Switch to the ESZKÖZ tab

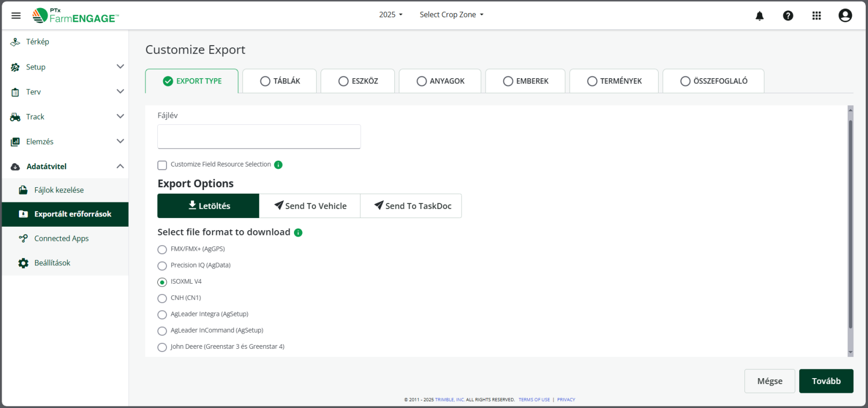(358, 81)
